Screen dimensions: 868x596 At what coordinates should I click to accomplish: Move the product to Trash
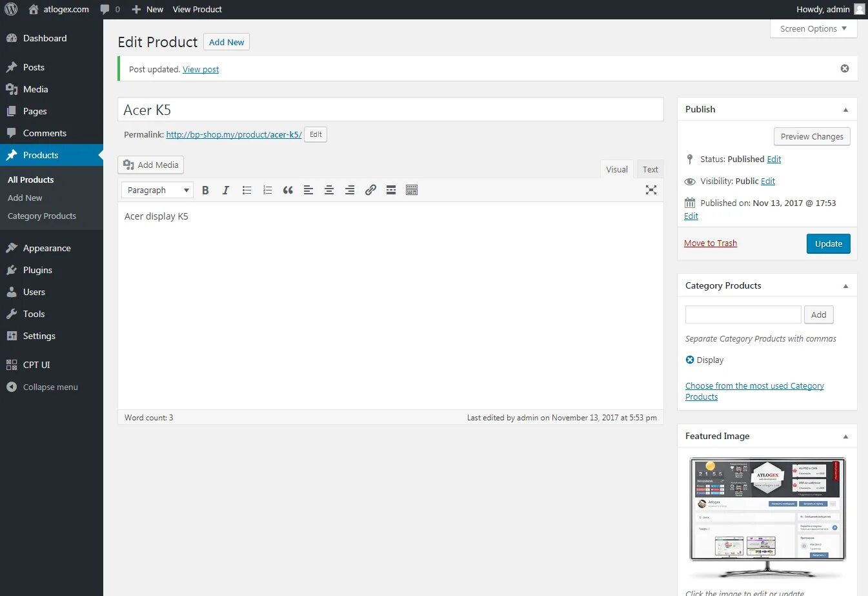click(x=711, y=243)
